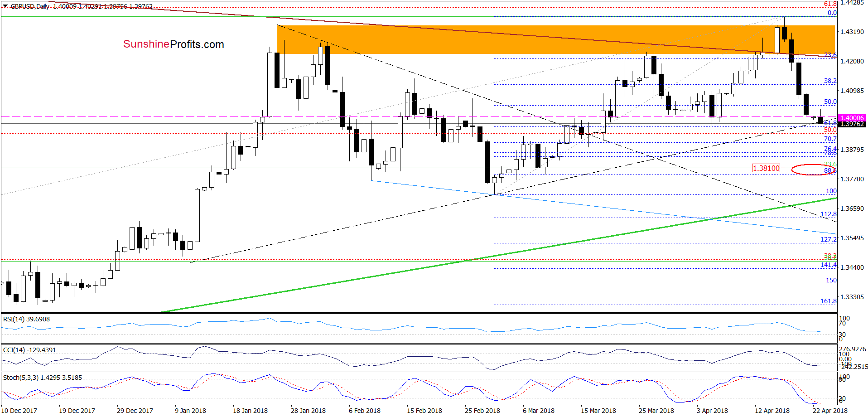868x417 pixels.
Task: Click the 6 Mar 2018 date label
Action: [x=539, y=411]
